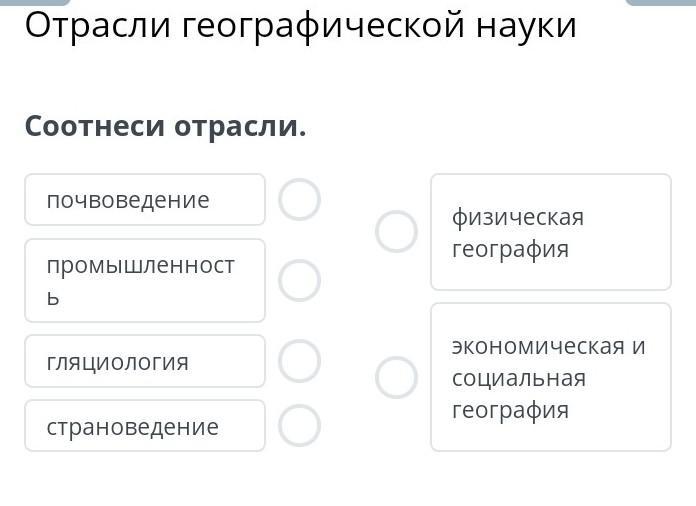Click the word физическая in the right card
Viewport: 696px width, 506px height.
(517, 217)
